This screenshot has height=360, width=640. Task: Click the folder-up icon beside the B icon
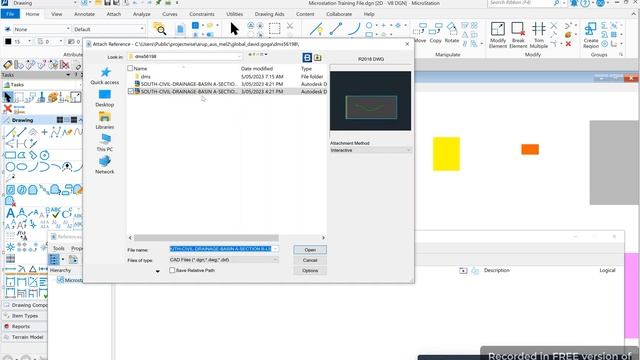click(x=318, y=58)
